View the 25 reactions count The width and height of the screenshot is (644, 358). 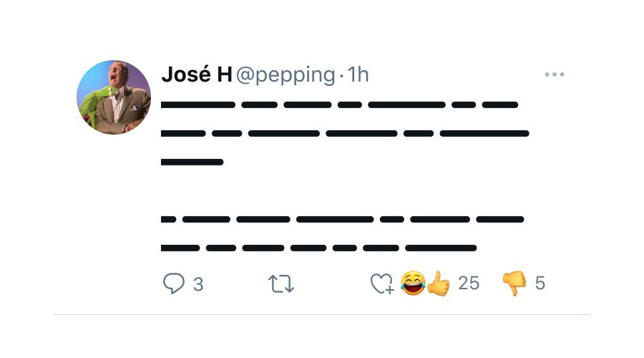click(469, 284)
